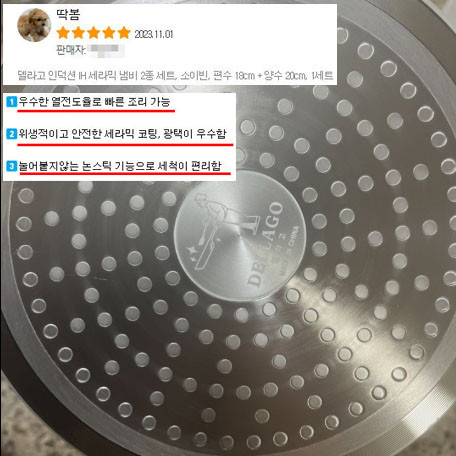Open the reviewer's dog profile avatar
Image resolution: width=456 pixels, height=456 pixels.
click(34, 25)
